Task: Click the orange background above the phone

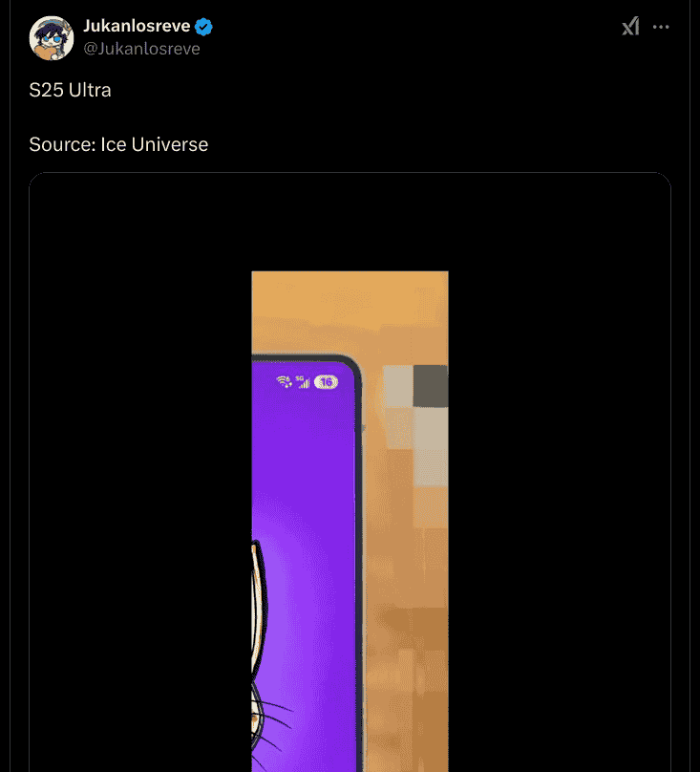Action: [x=350, y=311]
